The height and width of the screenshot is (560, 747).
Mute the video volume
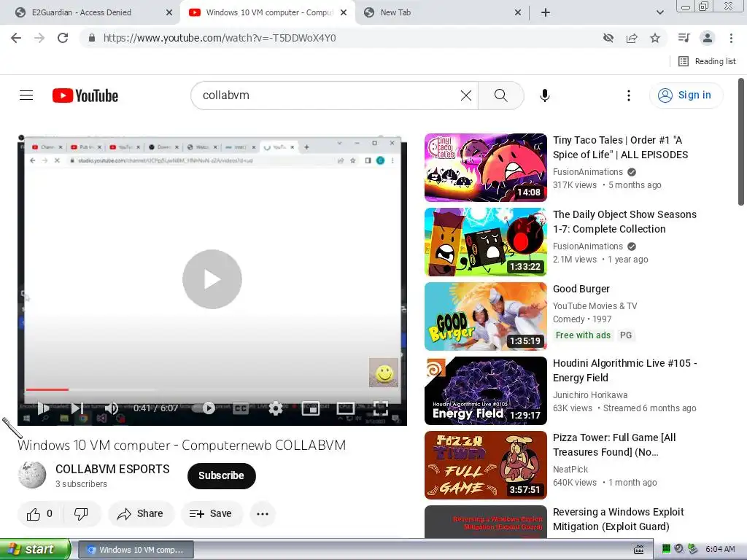coord(111,408)
